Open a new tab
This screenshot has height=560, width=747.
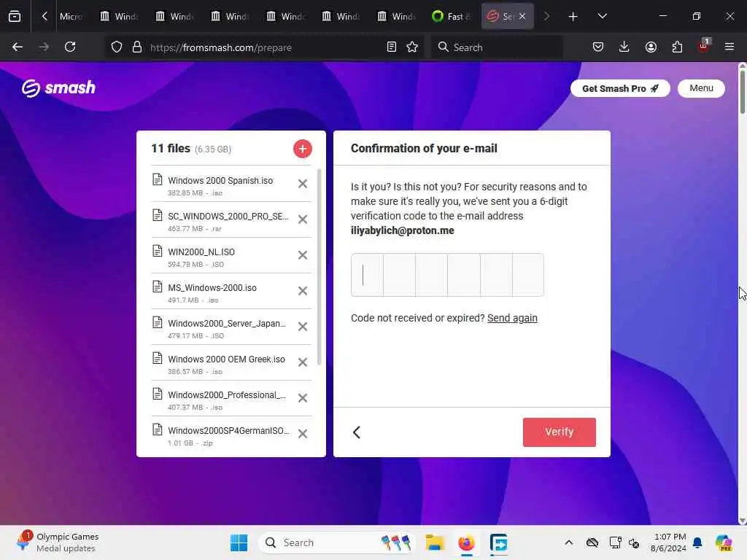[x=573, y=17]
